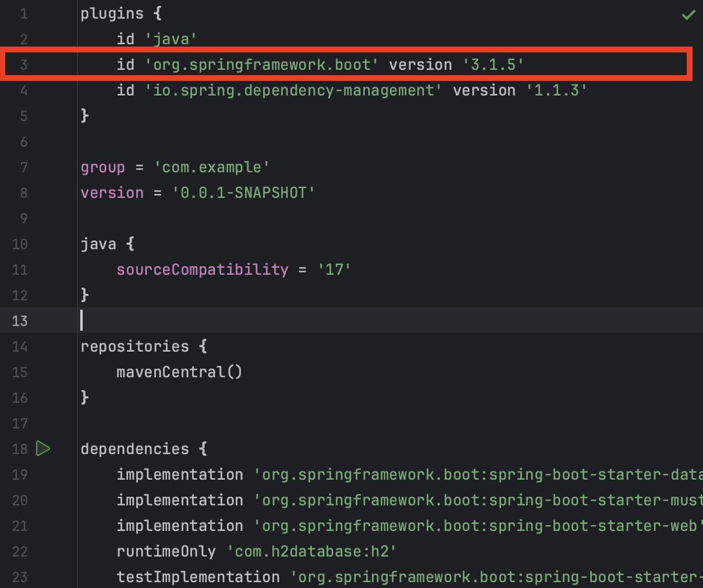Click the repositories block keyword

pos(134,346)
